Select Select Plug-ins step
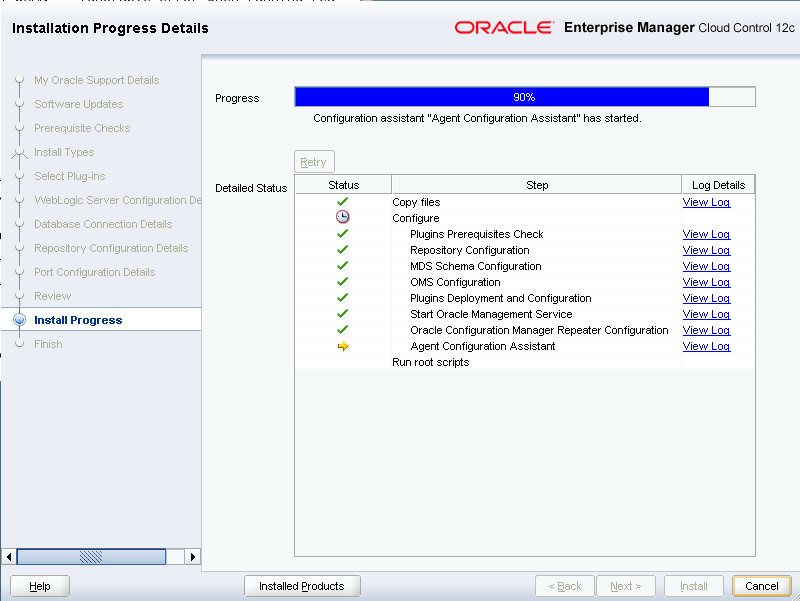Viewport: 800px width, 601px height. (x=69, y=176)
